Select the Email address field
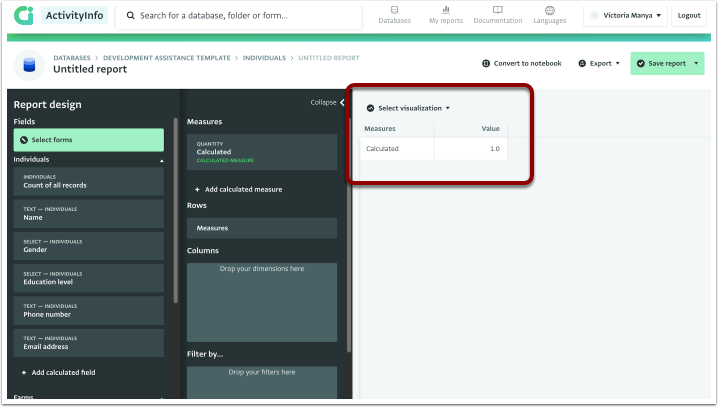Screen dimensions: 718x407 89,343
